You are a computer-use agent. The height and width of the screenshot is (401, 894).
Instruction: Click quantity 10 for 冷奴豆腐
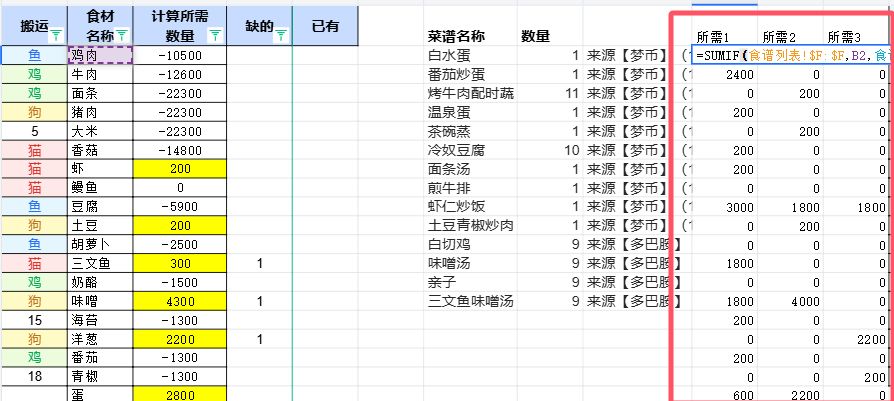coord(550,149)
